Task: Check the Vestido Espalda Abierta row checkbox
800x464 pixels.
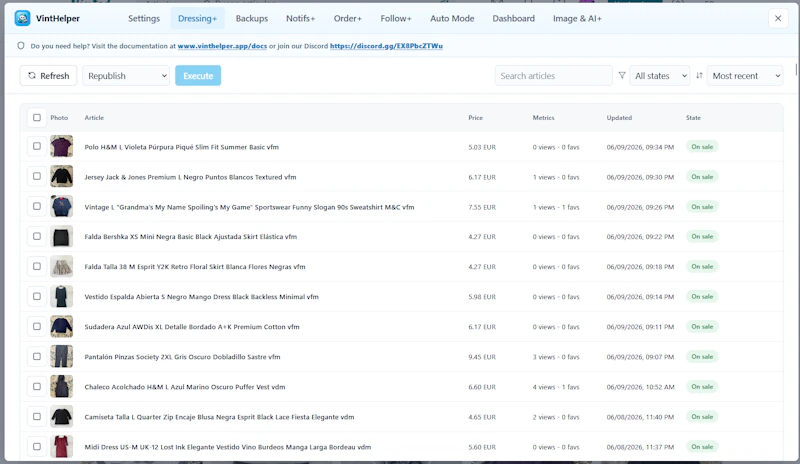Action: 37,297
